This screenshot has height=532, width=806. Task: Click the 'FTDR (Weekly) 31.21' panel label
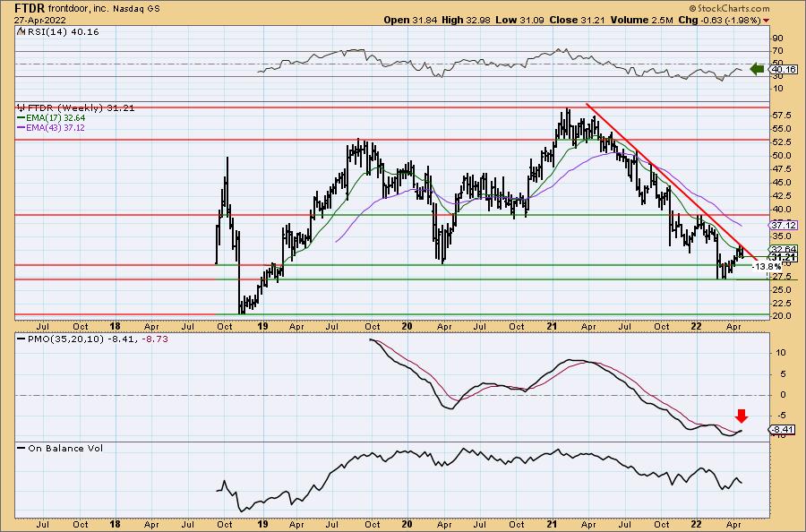(x=81, y=108)
